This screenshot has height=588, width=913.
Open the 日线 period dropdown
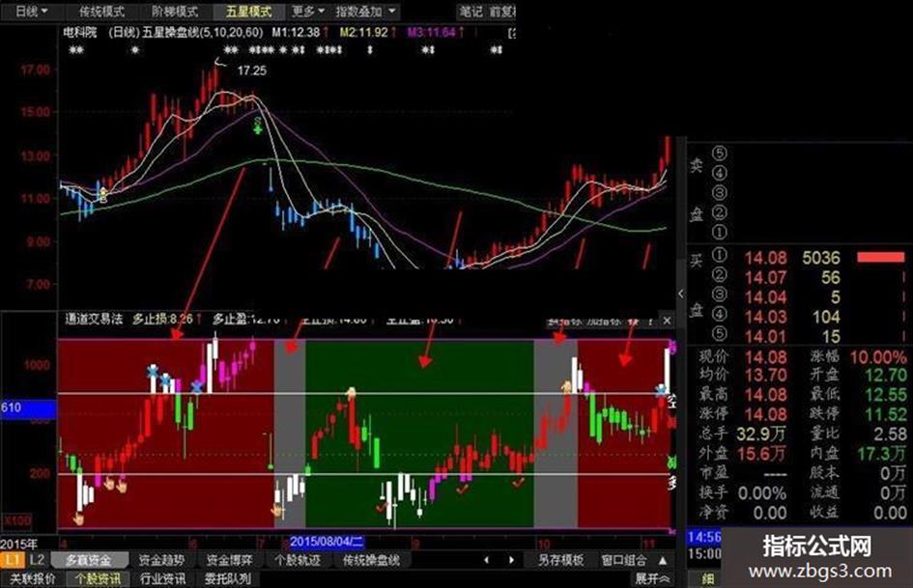click(x=32, y=11)
